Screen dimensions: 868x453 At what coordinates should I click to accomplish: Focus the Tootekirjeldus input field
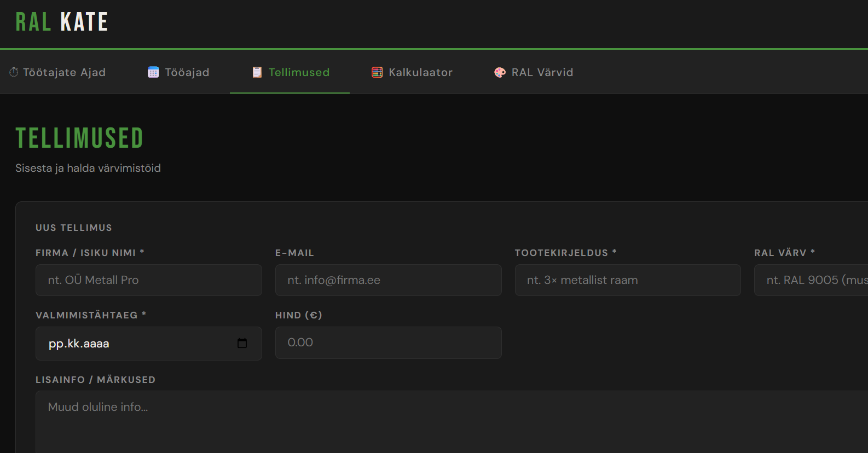628,280
